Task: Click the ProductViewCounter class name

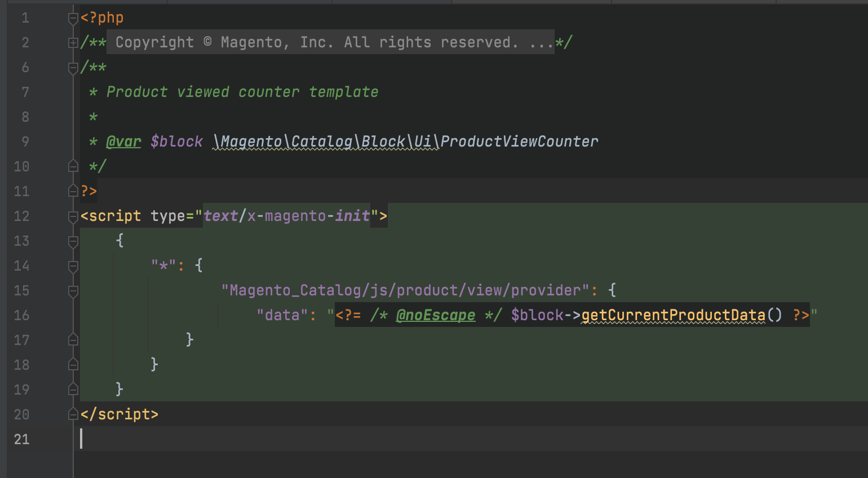Action: pos(519,141)
